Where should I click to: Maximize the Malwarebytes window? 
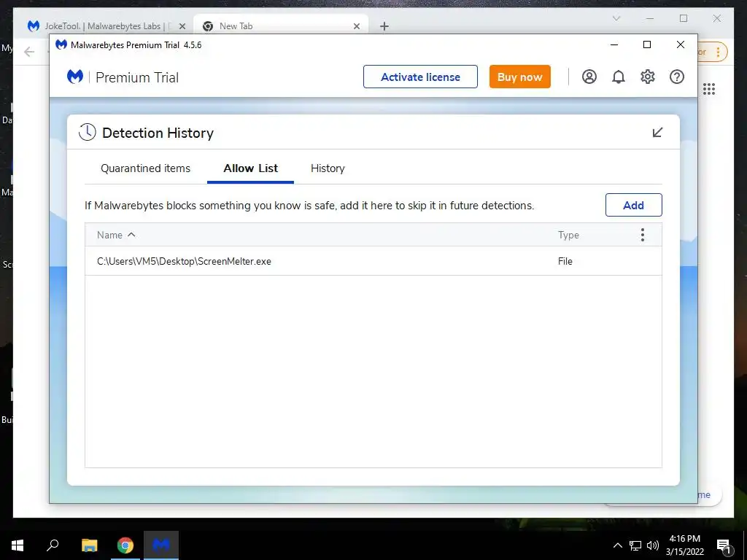(x=647, y=44)
